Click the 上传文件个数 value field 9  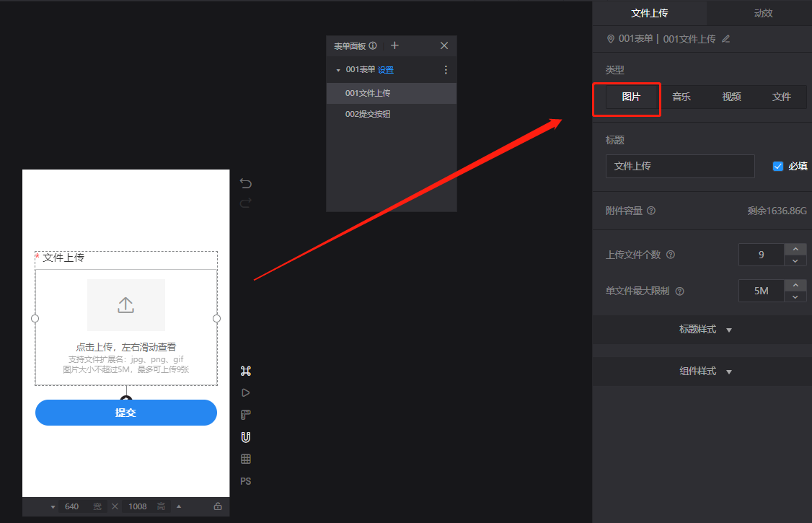762,255
